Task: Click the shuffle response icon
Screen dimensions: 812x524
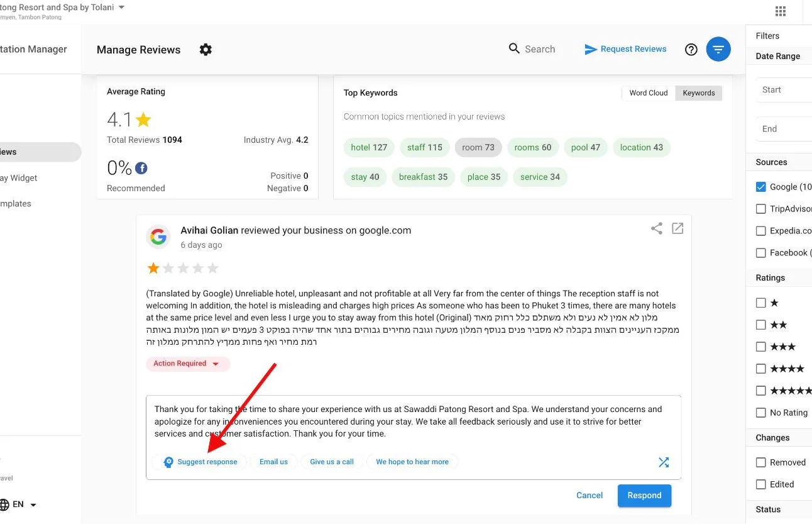Action: coord(664,462)
